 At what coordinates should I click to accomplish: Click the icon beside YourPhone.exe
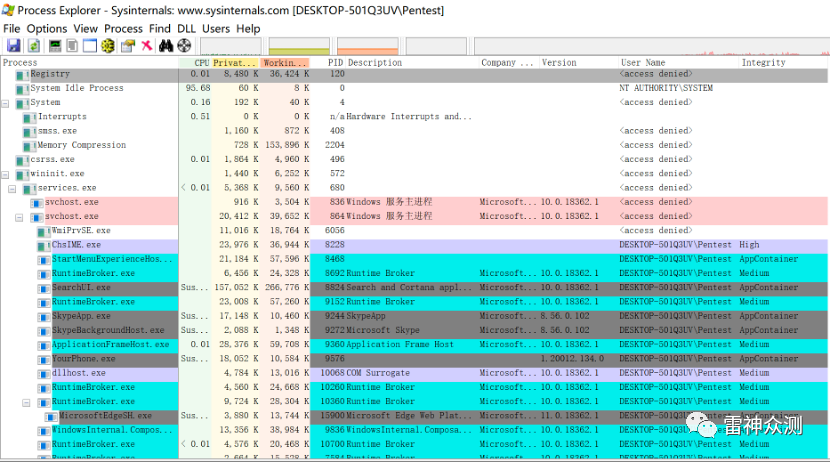pyautogui.click(x=44, y=360)
